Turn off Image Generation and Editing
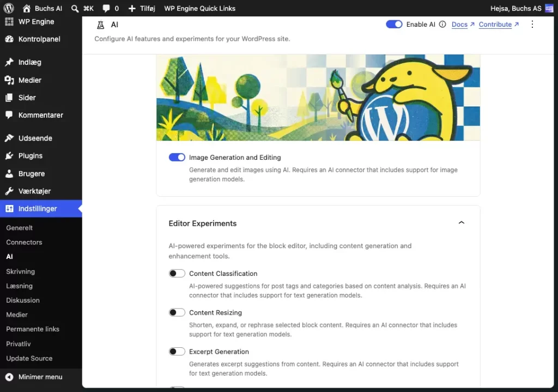The image size is (558, 392). pyautogui.click(x=177, y=158)
